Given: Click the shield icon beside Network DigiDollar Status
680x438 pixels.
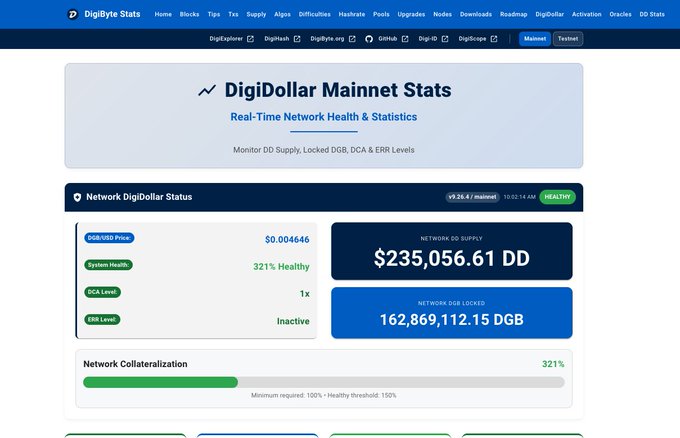Looking at the screenshot, I should coord(77,197).
